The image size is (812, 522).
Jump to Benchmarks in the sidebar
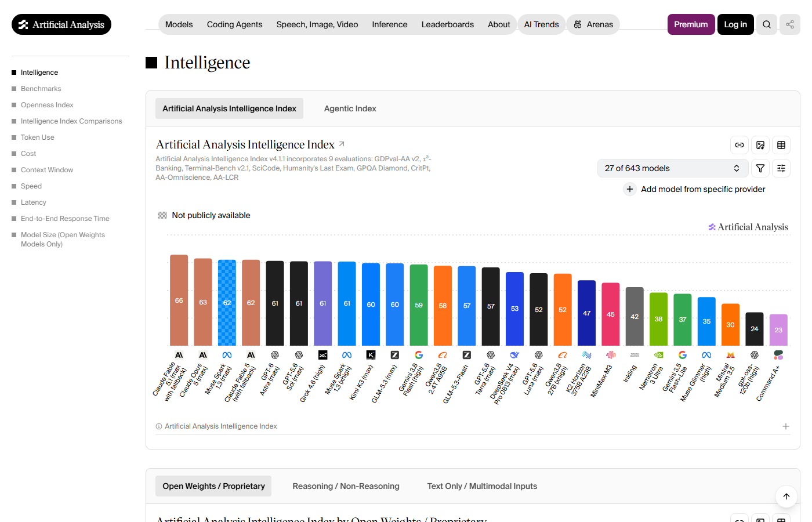pyautogui.click(x=41, y=89)
